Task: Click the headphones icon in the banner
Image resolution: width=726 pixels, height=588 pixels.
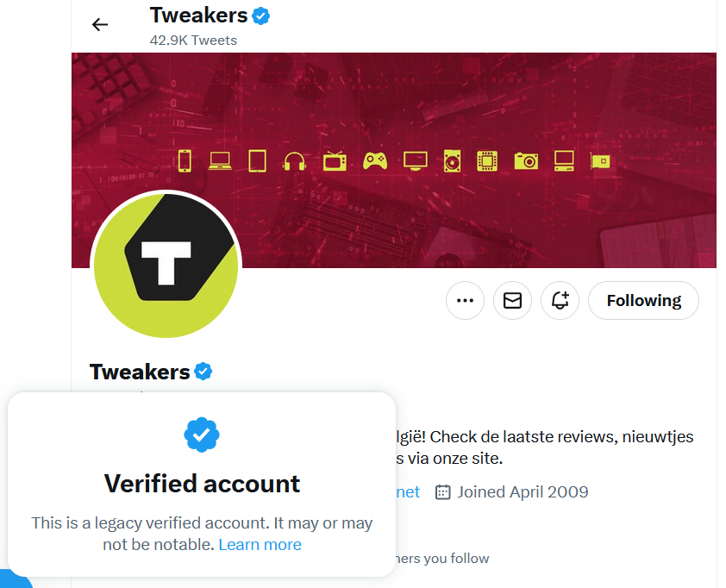Action: click(x=295, y=161)
